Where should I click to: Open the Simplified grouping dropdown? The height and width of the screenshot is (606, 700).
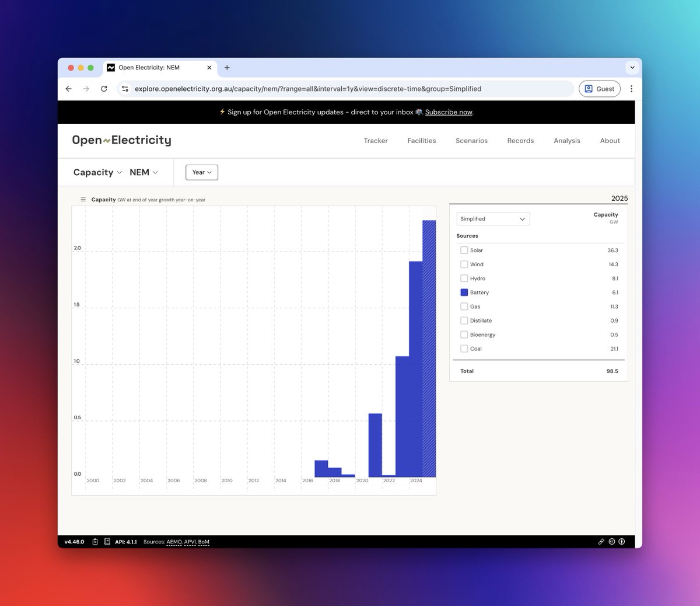coord(493,219)
